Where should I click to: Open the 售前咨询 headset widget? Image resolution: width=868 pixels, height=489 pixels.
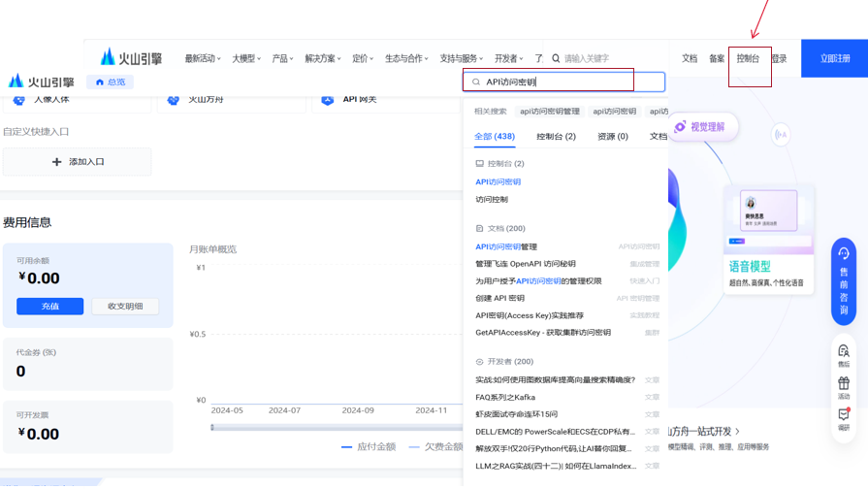tap(843, 281)
